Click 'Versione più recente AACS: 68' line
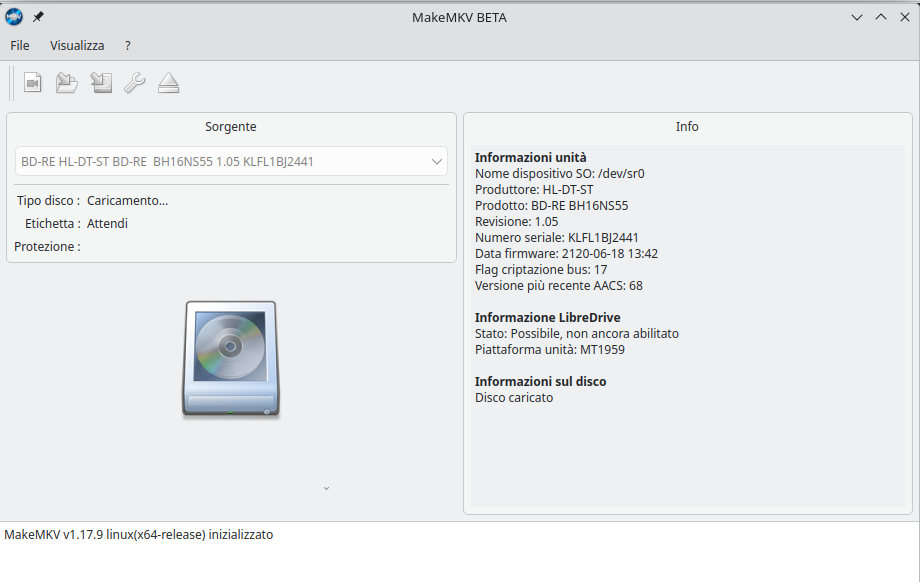Image resolution: width=920 pixels, height=582 pixels. click(559, 286)
